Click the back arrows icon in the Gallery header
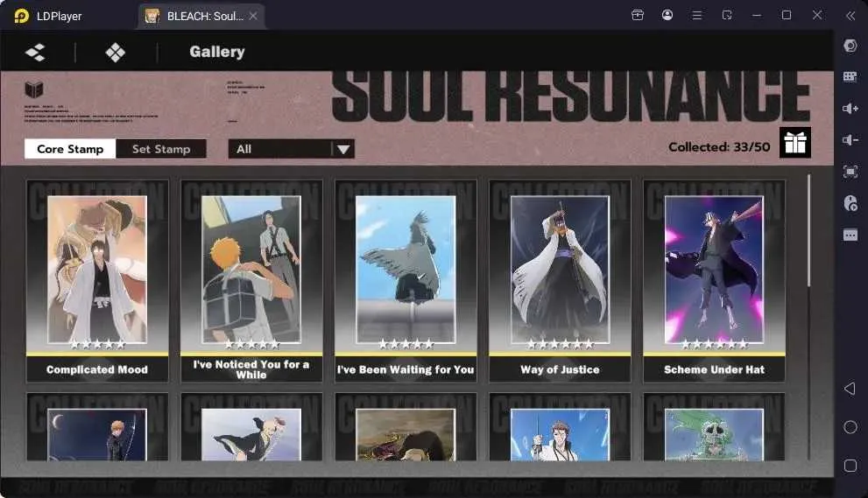Screen dimensions: 868x498 pyautogui.click(x=35, y=53)
